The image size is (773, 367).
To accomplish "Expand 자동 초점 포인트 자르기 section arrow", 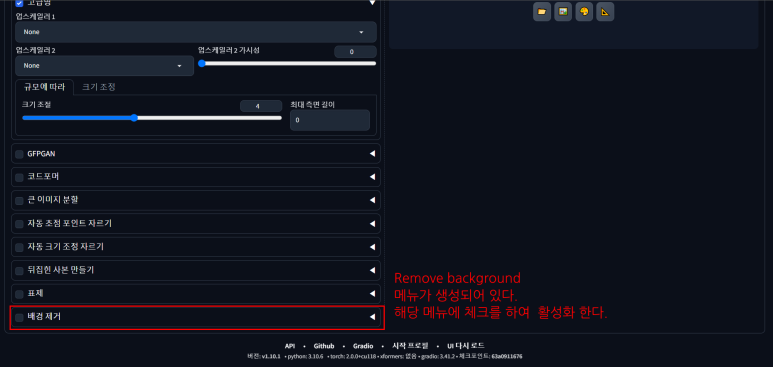I will click(372, 223).
